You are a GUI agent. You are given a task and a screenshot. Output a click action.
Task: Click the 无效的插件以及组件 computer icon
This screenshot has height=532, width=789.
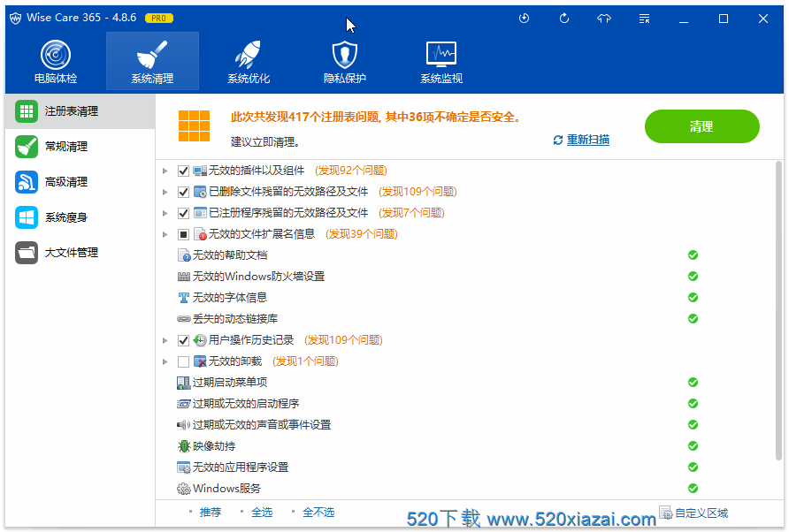(x=200, y=171)
